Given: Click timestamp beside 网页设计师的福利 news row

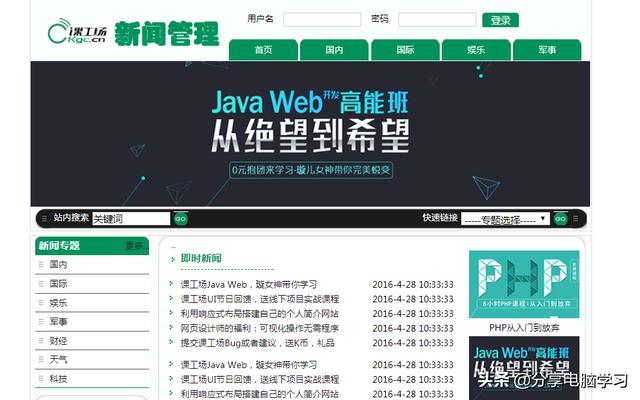Looking at the screenshot, I should tap(413, 329).
